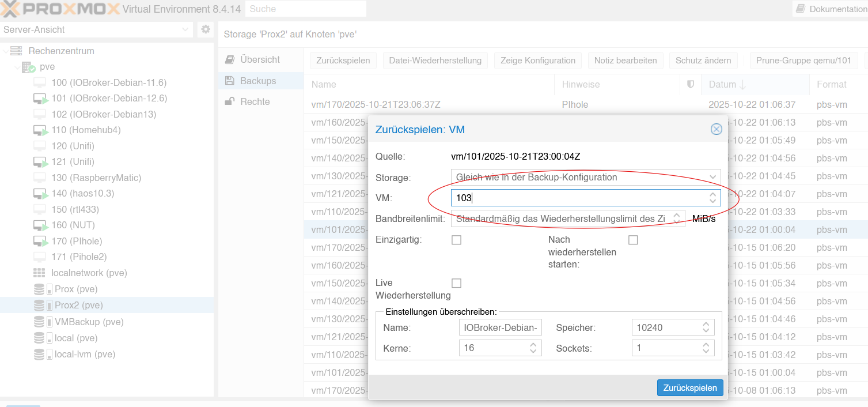Open the Server-Ansicht settings gear
Screen dimensions: 868x407
pos(206,29)
